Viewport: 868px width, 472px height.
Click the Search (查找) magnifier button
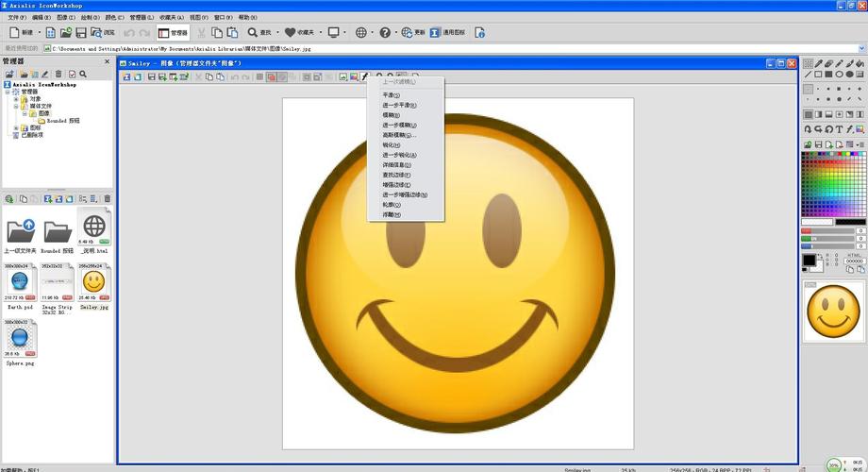click(259, 33)
